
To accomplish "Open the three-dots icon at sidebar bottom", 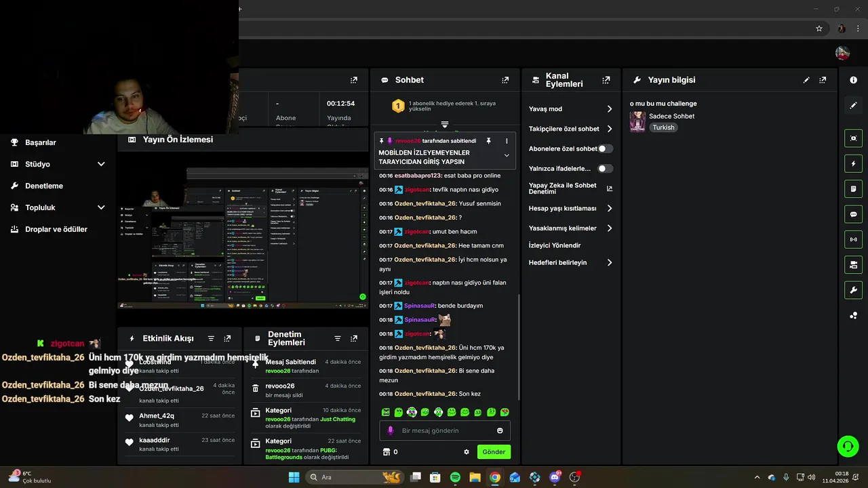I will (853, 315).
